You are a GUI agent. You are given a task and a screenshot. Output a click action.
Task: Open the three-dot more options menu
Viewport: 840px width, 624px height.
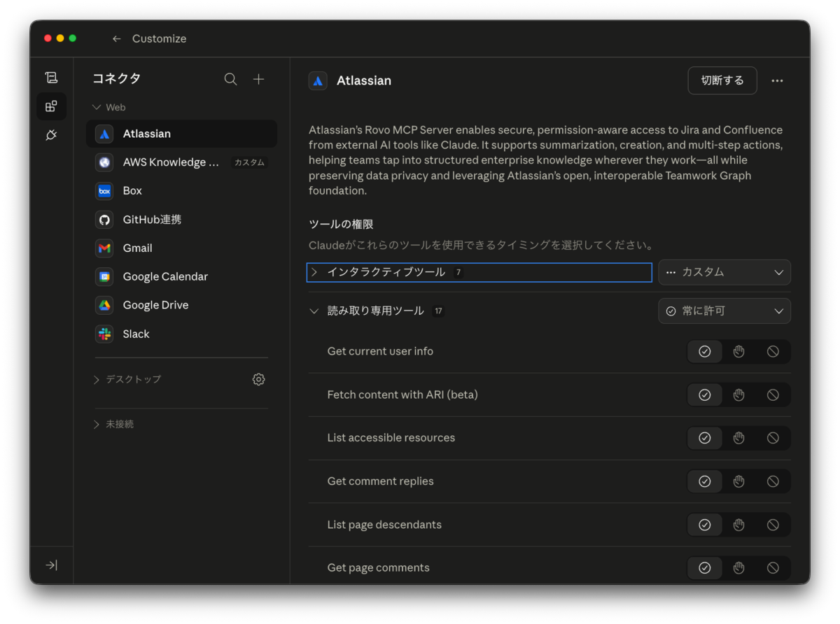tap(777, 80)
